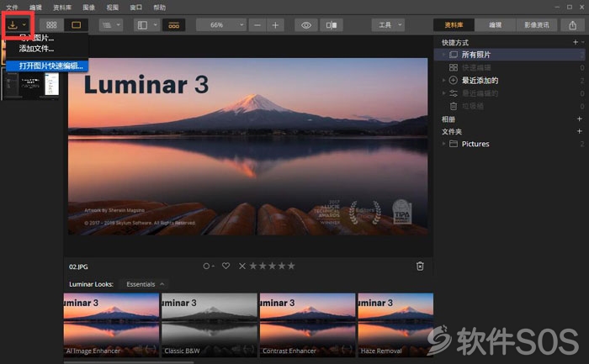
Task: Add a folder with 文件夹 plus
Action: click(579, 131)
